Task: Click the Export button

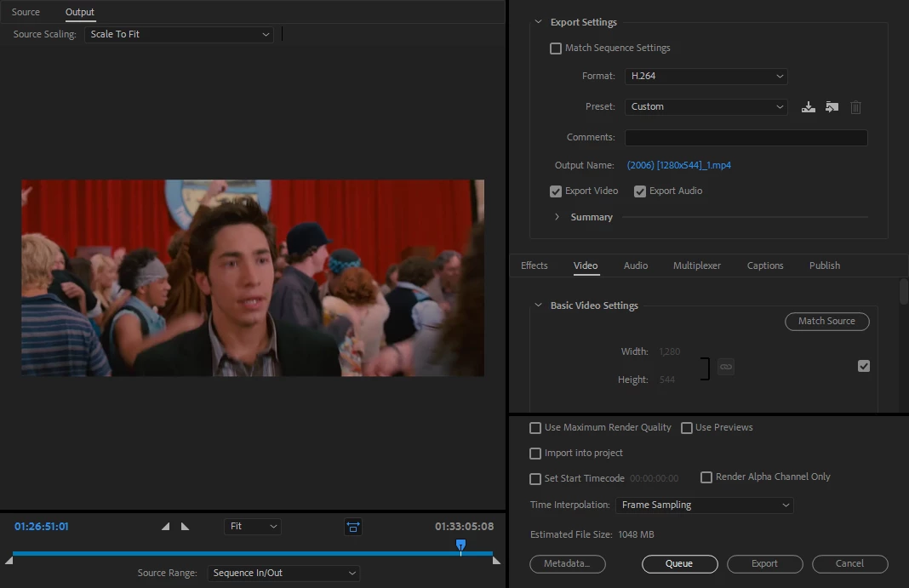Action: [x=764, y=563]
